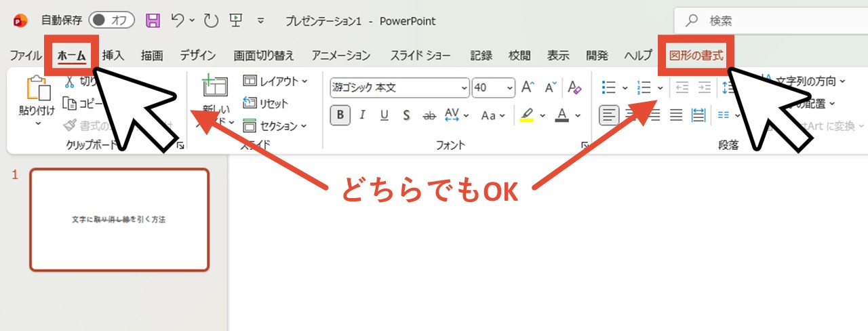Open the font name dropdown 游ゴシック 本文
Screen dimensions: 868x331
(464, 87)
